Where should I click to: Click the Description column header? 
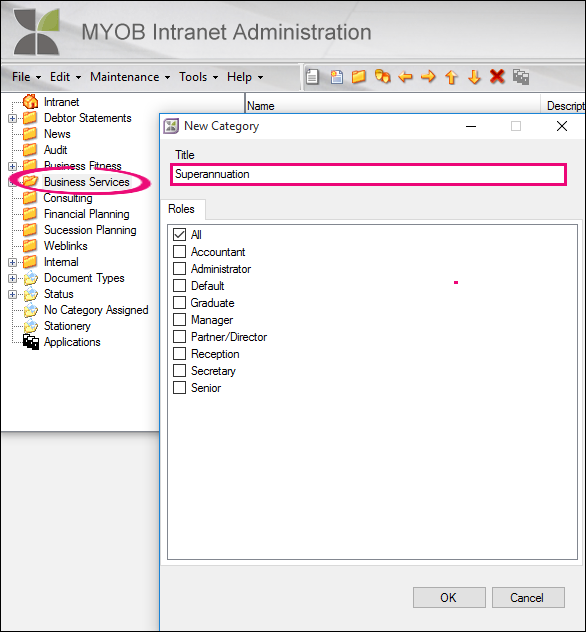563,106
